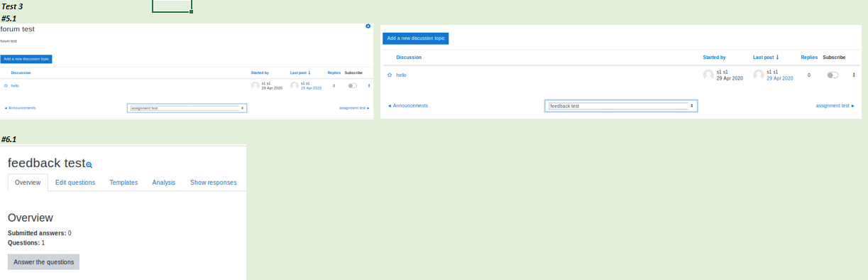Screen dimensions: 868x280
Task: Star the hello discussion in the left forum
Action: coord(6,85)
